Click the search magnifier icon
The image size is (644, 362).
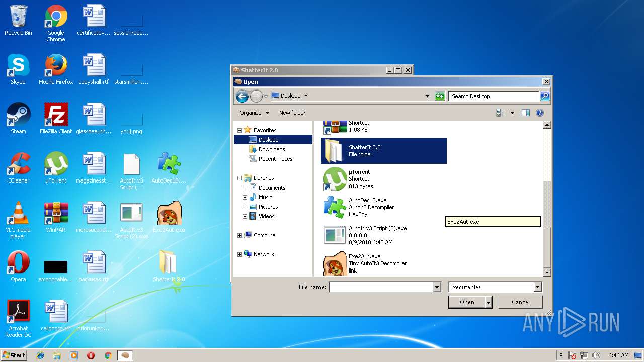[545, 96]
